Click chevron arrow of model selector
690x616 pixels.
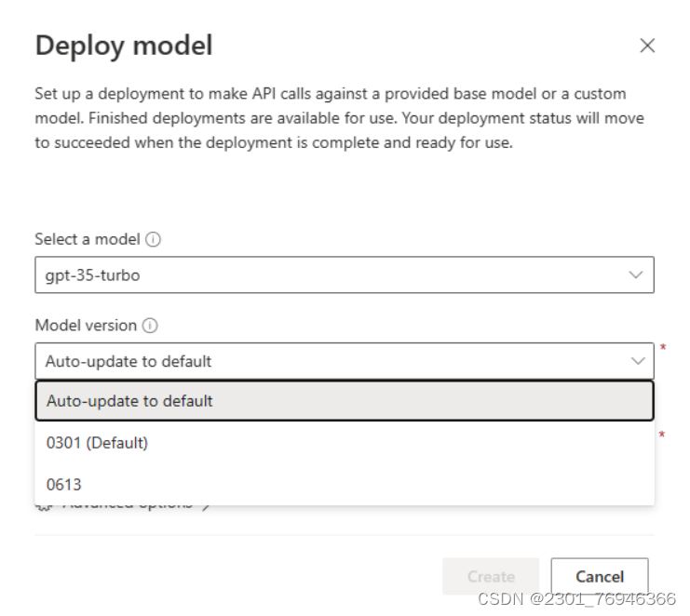click(x=636, y=275)
